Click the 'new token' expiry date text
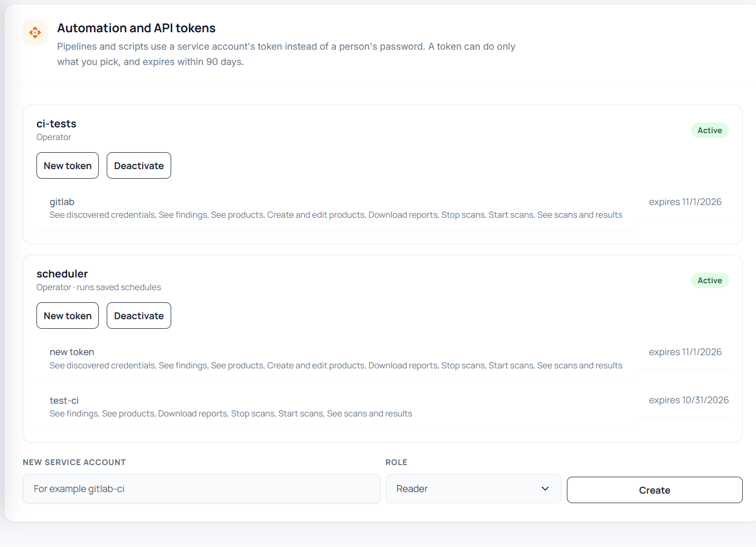The height and width of the screenshot is (547, 756). 685,352
